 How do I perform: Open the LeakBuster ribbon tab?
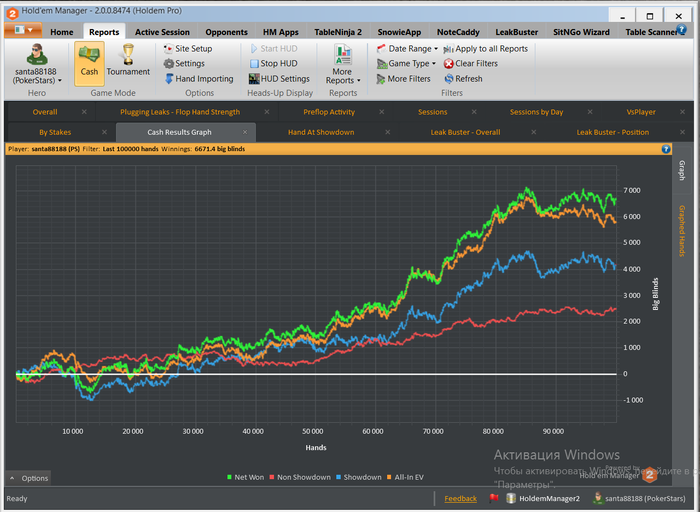pyautogui.click(x=517, y=32)
